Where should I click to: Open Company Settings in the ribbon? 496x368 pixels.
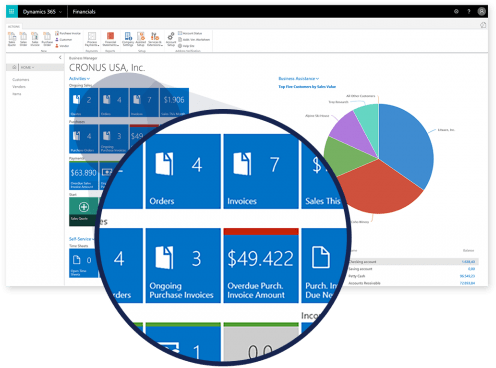(128, 39)
